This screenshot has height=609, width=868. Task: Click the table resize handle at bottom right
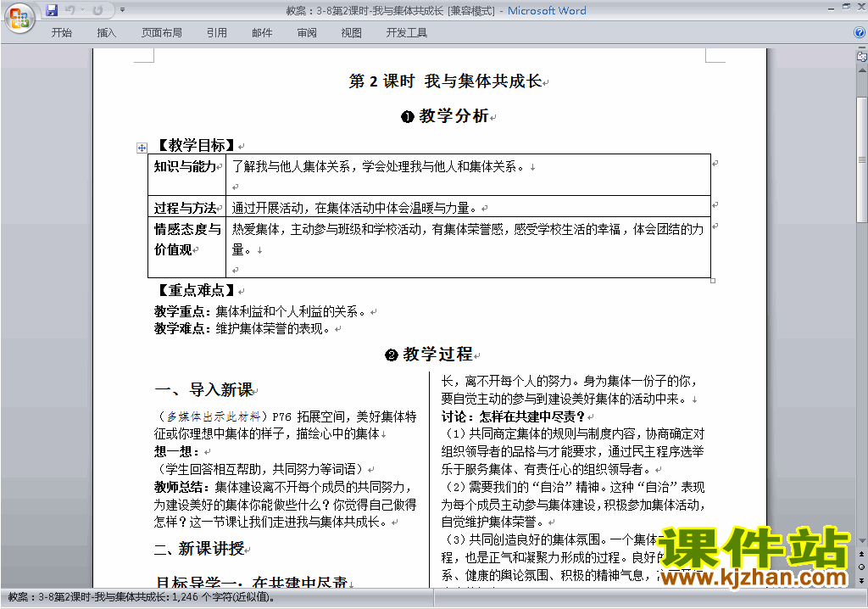[713, 281]
